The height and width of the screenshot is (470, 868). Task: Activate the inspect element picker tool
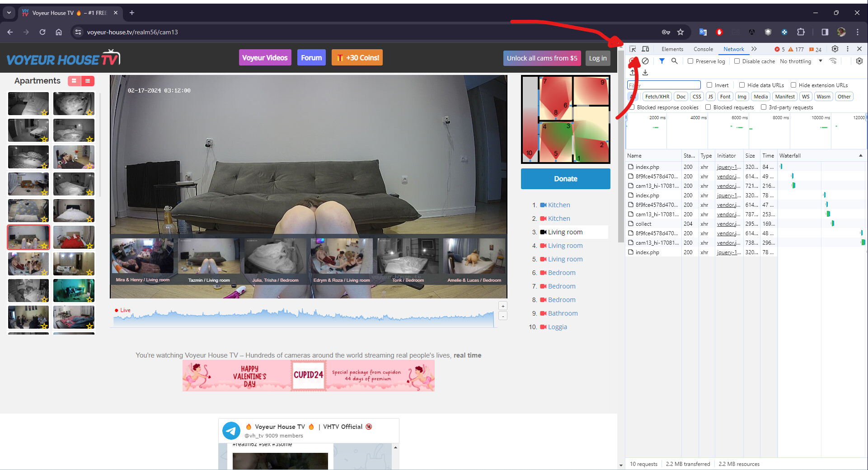(633, 49)
